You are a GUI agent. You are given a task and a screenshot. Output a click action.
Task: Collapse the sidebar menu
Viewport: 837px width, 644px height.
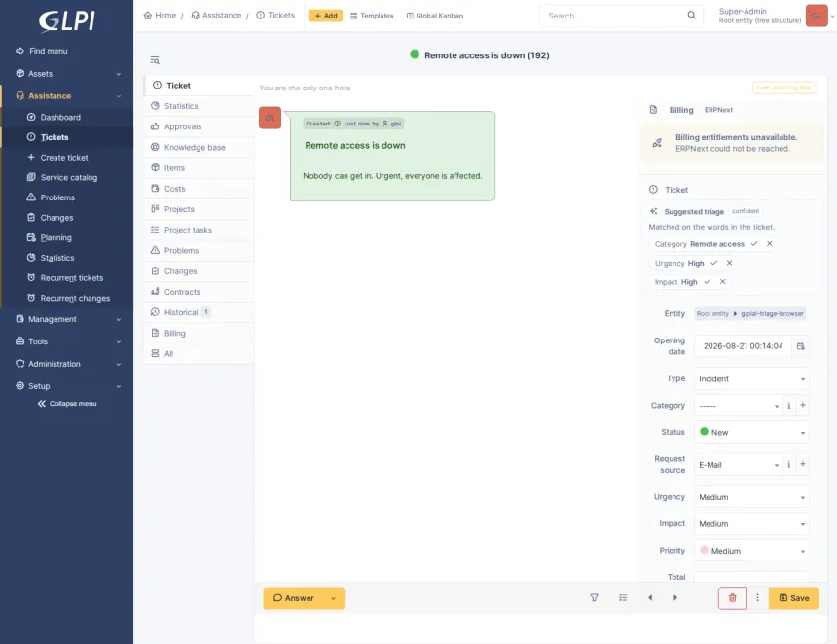pyautogui.click(x=67, y=404)
